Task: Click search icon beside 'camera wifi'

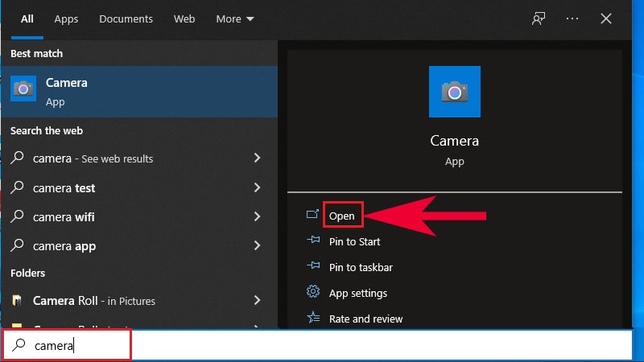Action: [17, 216]
